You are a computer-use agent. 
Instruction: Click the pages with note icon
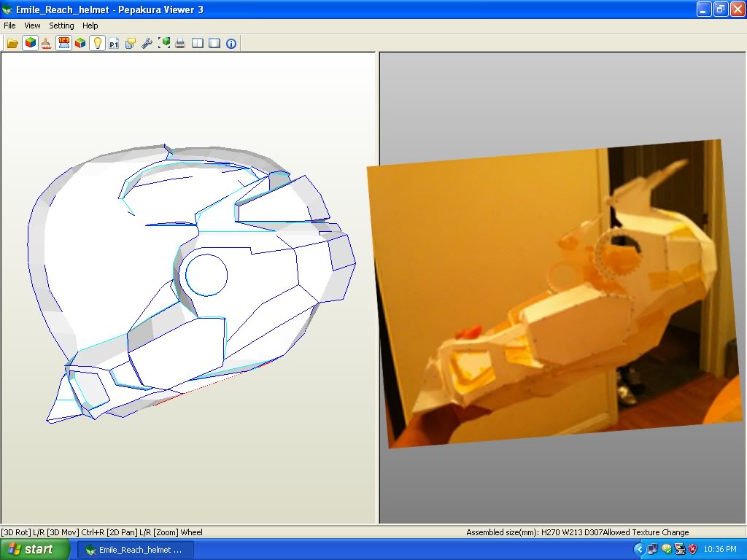coord(130,43)
